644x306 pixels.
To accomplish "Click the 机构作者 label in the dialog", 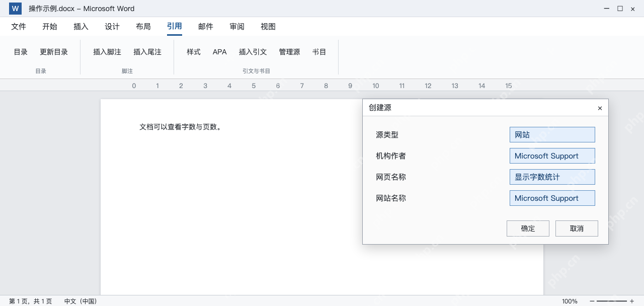I will tap(391, 156).
